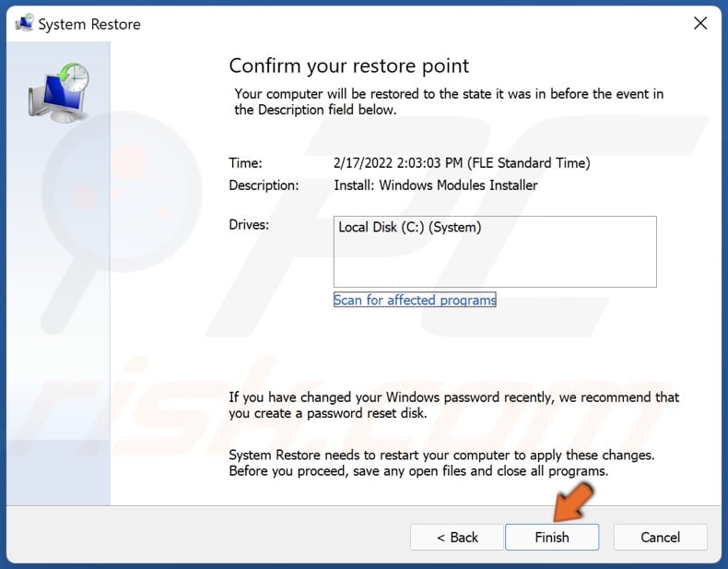Click the Finish button
The image size is (728, 569).
click(x=552, y=537)
